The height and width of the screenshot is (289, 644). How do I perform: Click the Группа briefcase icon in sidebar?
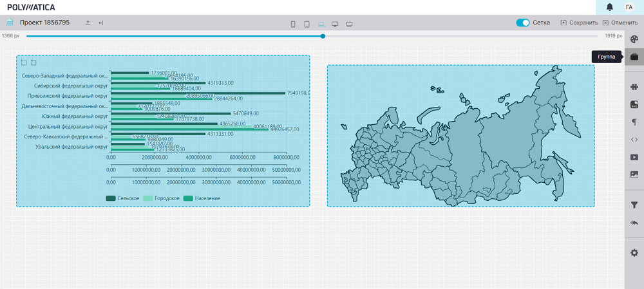click(634, 57)
